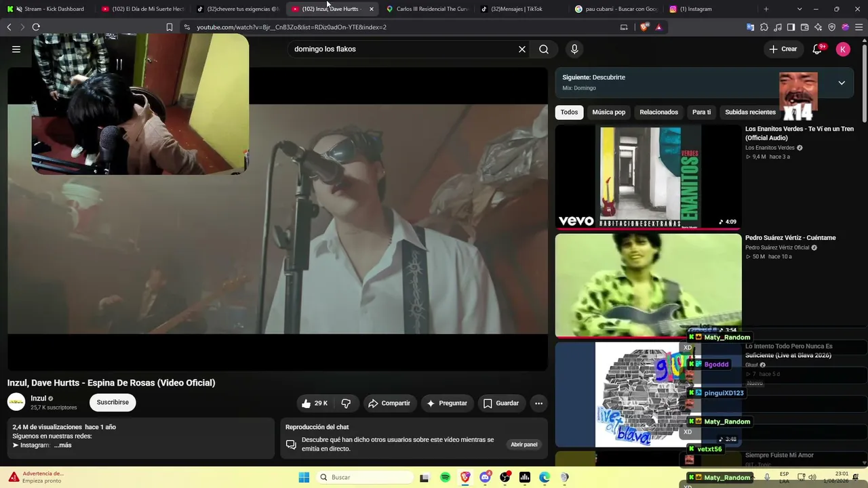The height and width of the screenshot is (488, 868).
Task: Open Pedro Suárez Vértiz Cuéntame thumbnail
Action: [x=648, y=285]
